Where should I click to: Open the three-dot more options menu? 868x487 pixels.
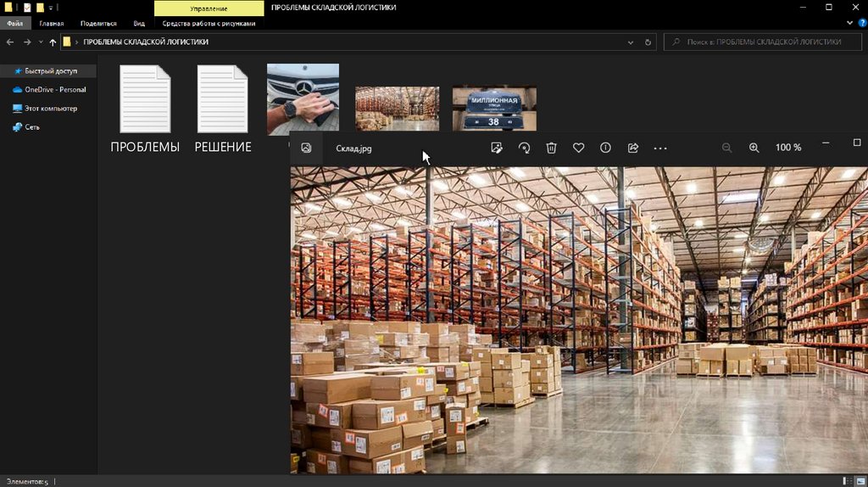coord(660,148)
